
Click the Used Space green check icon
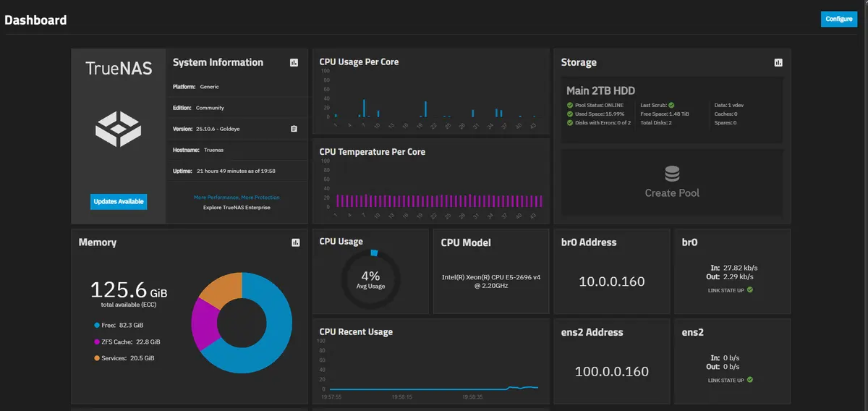(569, 114)
